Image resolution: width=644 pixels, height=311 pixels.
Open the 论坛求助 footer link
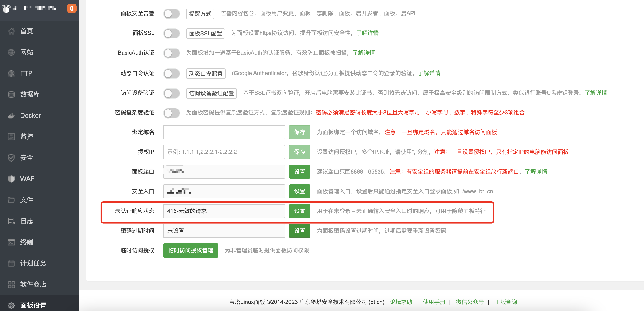coord(401,302)
